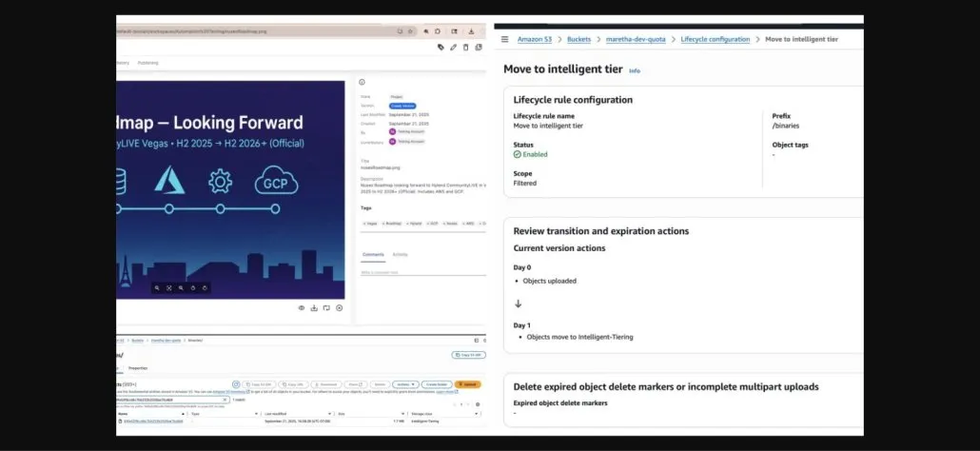The width and height of the screenshot is (980, 451).
Task: Switch to the Activity tab
Action: tap(400, 254)
